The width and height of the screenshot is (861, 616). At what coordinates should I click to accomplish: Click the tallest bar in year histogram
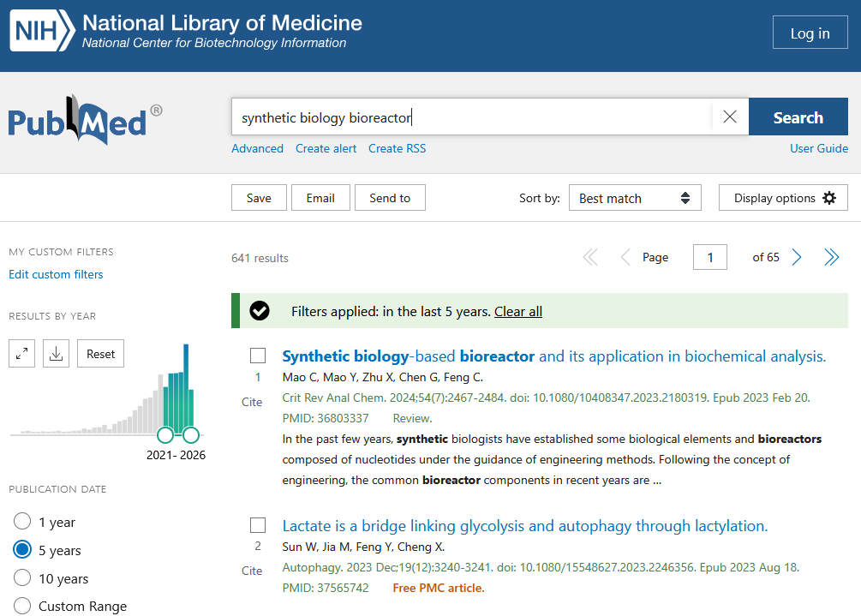tap(186, 389)
